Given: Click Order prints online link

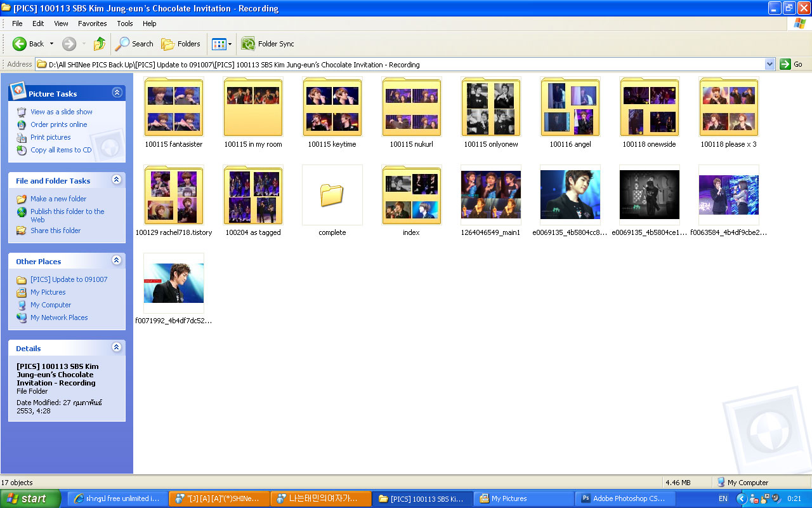Looking at the screenshot, I should point(59,124).
